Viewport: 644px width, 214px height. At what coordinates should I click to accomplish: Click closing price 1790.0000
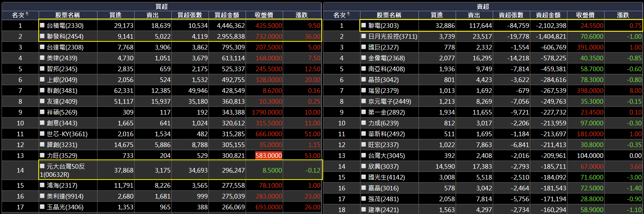pos(267,112)
